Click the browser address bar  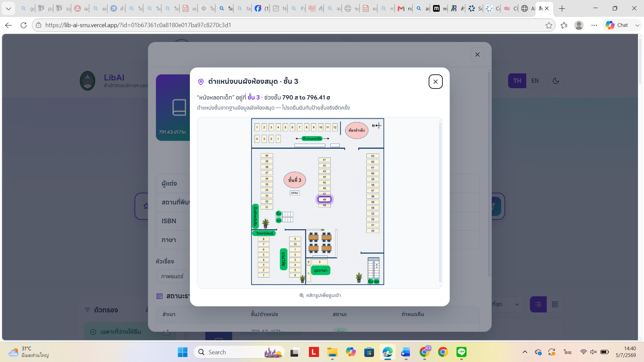coord(292,25)
